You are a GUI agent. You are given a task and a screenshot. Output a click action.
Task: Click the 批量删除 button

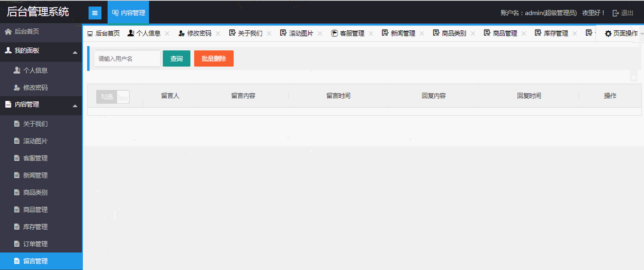click(214, 59)
